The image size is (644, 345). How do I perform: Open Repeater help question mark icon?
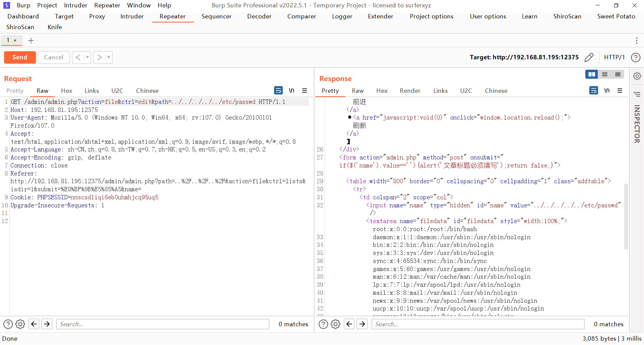coord(636,57)
